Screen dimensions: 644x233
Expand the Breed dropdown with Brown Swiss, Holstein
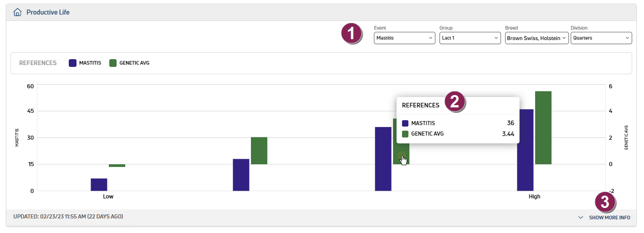pyautogui.click(x=537, y=38)
